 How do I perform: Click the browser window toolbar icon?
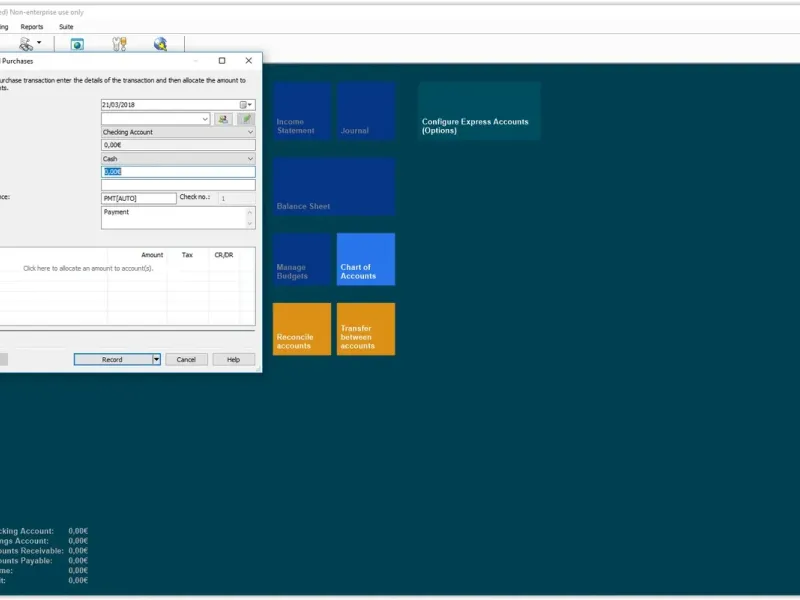tap(77, 44)
